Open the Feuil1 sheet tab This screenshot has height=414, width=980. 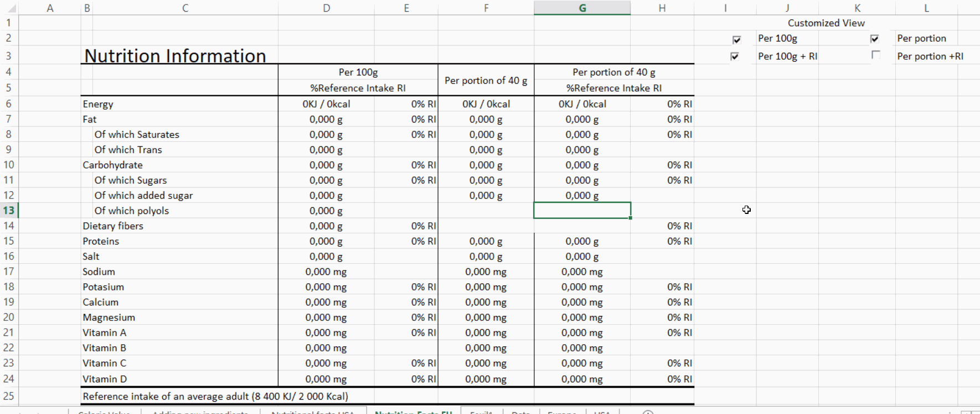pyautogui.click(x=481, y=412)
